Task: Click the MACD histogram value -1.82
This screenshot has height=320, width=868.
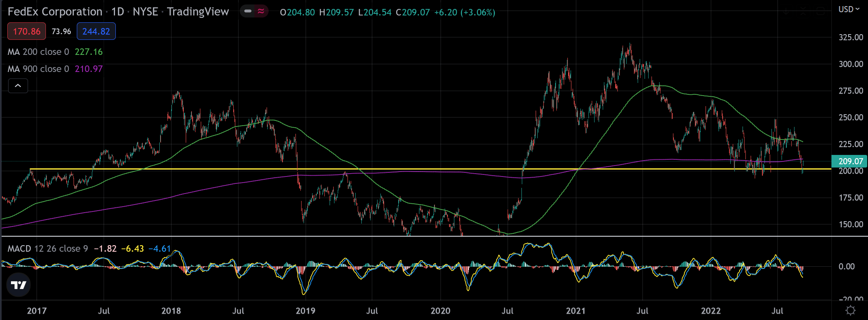Action: click(105, 248)
